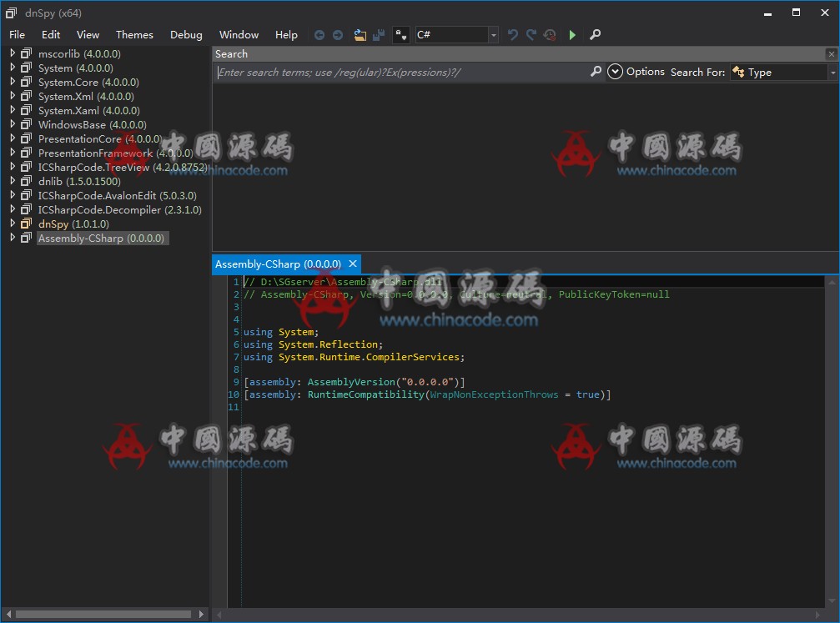Select dnlib (1.5.0.1500) tree item
The width and height of the screenshot is (840, 623).
click(79, 181)
